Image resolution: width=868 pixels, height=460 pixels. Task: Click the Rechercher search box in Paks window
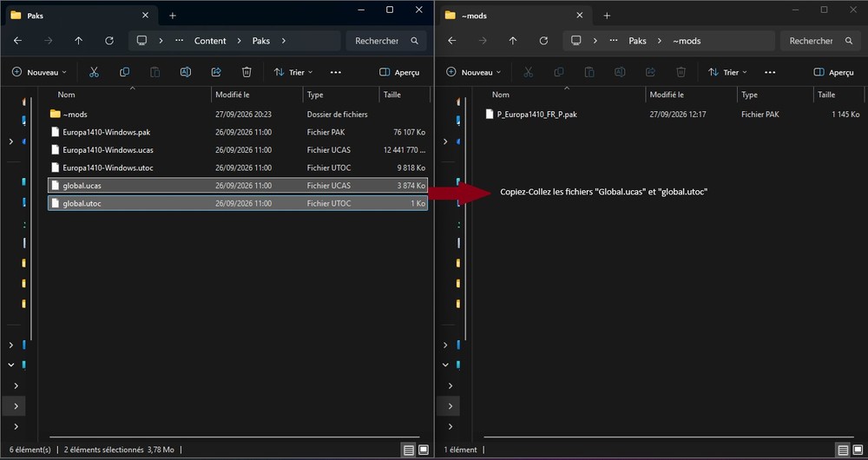(x=386, y=41)
